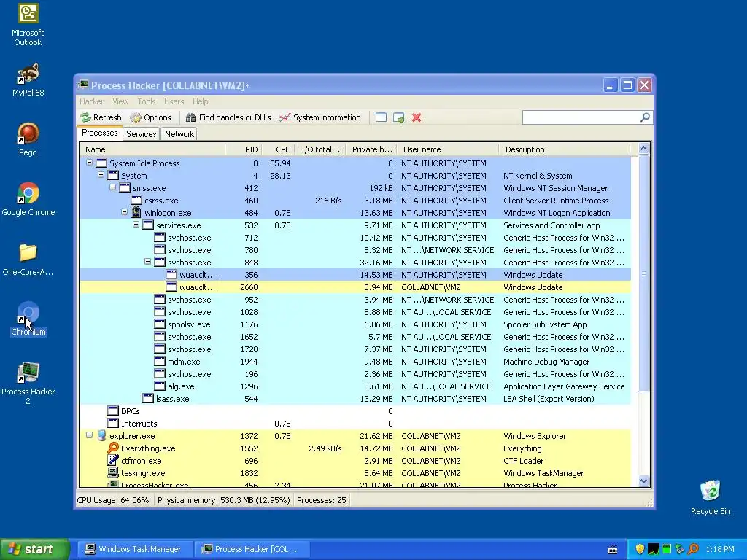Click the Everything tray search icon

tap(693, 549)
